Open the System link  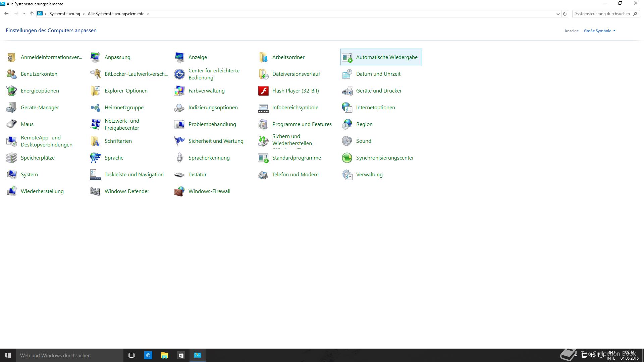click(29, 175)
